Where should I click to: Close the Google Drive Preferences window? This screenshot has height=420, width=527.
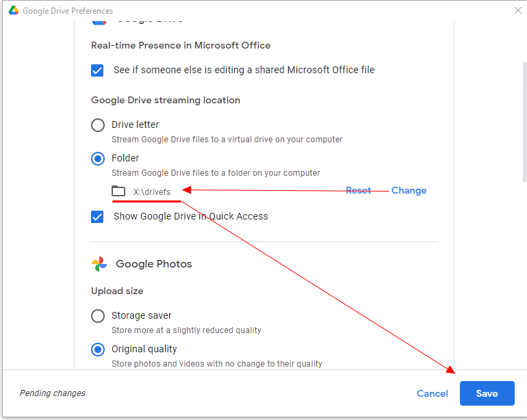[x=518, y=10]
